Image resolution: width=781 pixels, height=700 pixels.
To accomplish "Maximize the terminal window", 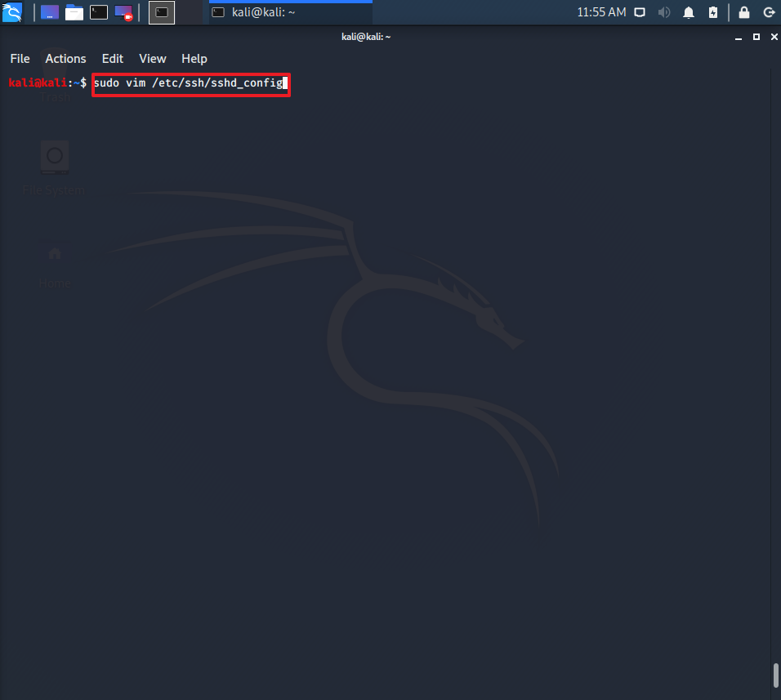I will point(756,37).
